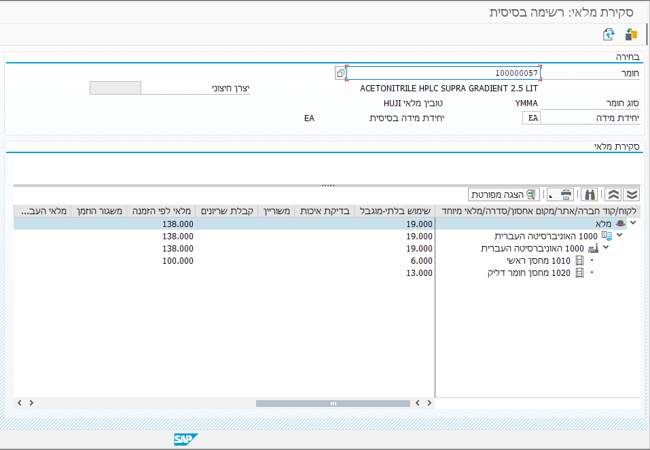Click the storage icon of 1010 מחסן ראשי
650x450 pixels.
click(580, 261)
